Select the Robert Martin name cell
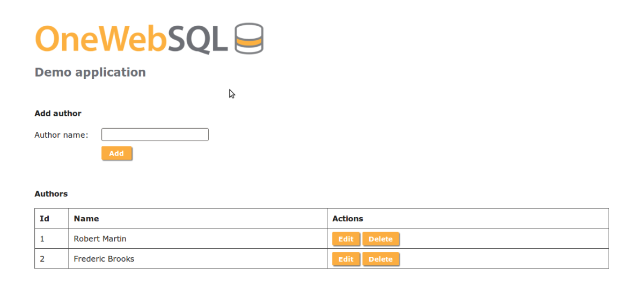Screen dimensions: 644x290 pos(100,239)
